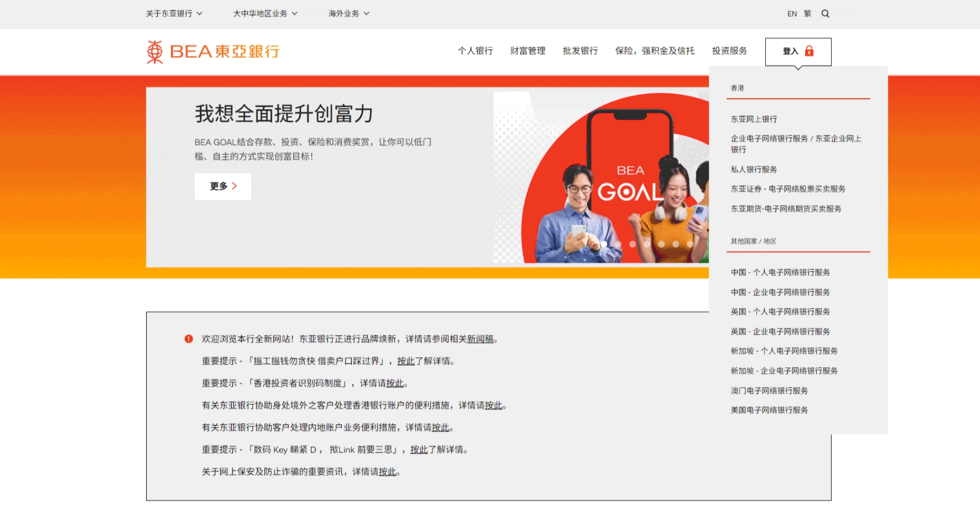
Task: Click the 登入 login button
Action: pyautogui.click(x=798, y=51)
